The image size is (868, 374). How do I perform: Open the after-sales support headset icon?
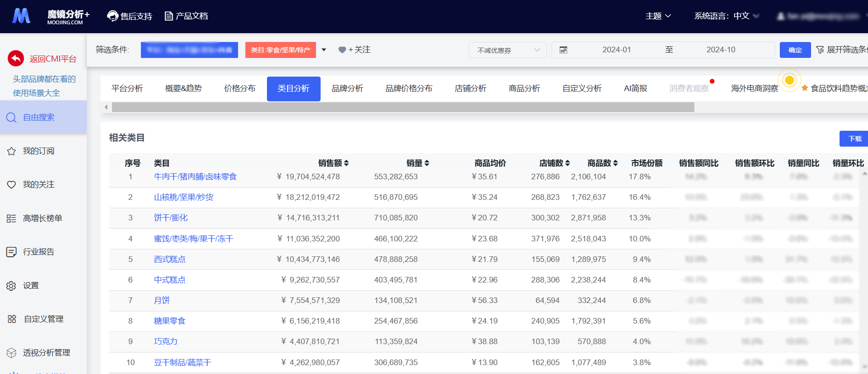[112, 16]
